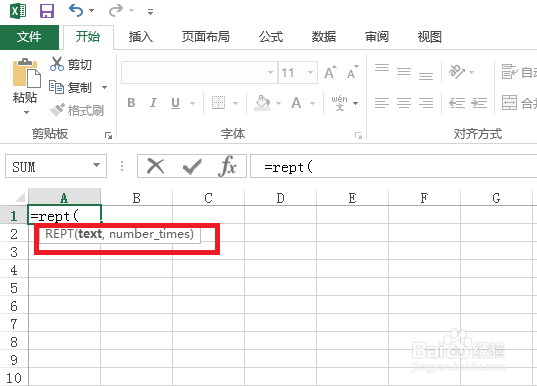Image resolution: width=537 pixels, height=386 pixels.
Task: Click the decrease indent icon
Action: tap(457, 103)
